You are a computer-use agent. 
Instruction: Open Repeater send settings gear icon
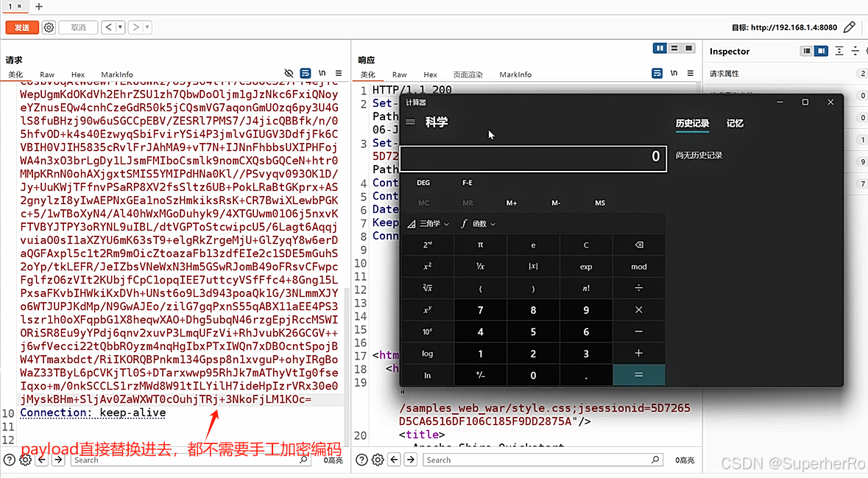(49, 27)
